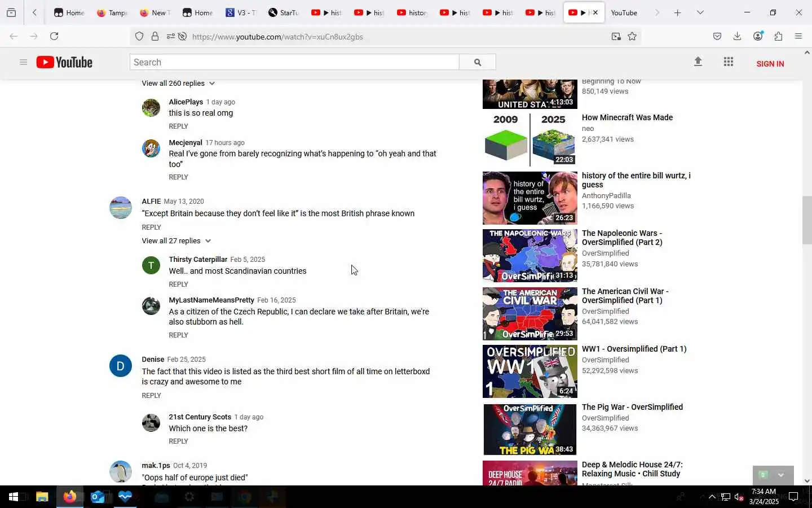The height and width of the screenshot is (508, 812).
Task: Click the Firefox taskbar icon
Action: pos(70,497)
